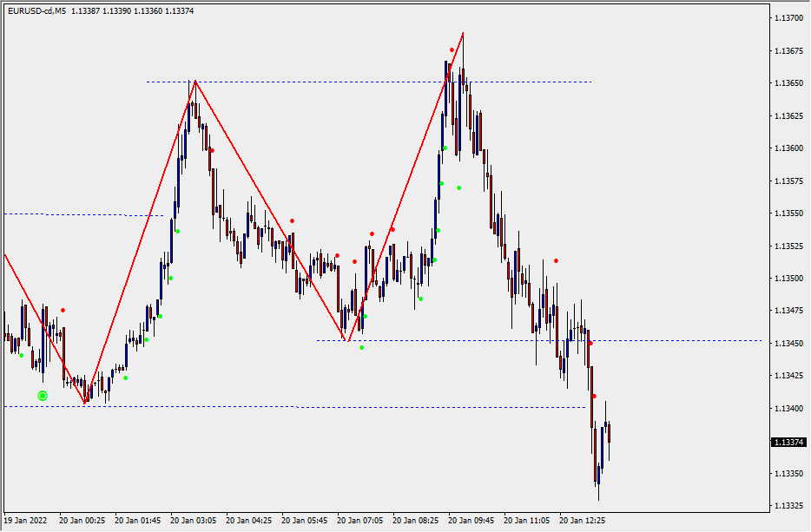Click the 20 Jan 12:25 time label

pyautogui.click(x=582, y=521)
